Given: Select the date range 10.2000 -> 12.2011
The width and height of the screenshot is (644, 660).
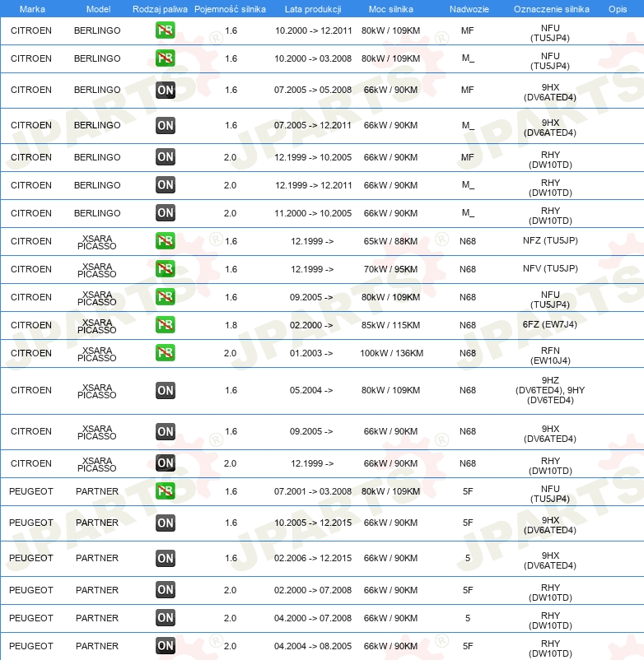Looking at the screenshot, I should point(314,30).
